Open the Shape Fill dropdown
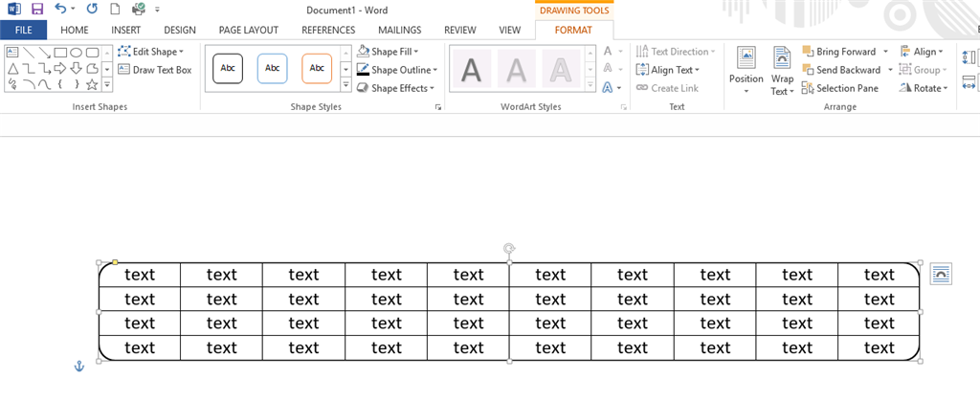 pos(388,52)
